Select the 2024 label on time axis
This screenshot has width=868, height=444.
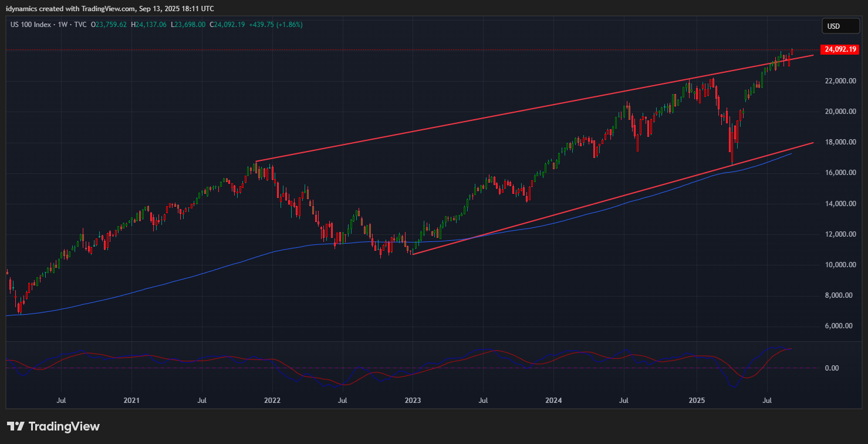553,401
